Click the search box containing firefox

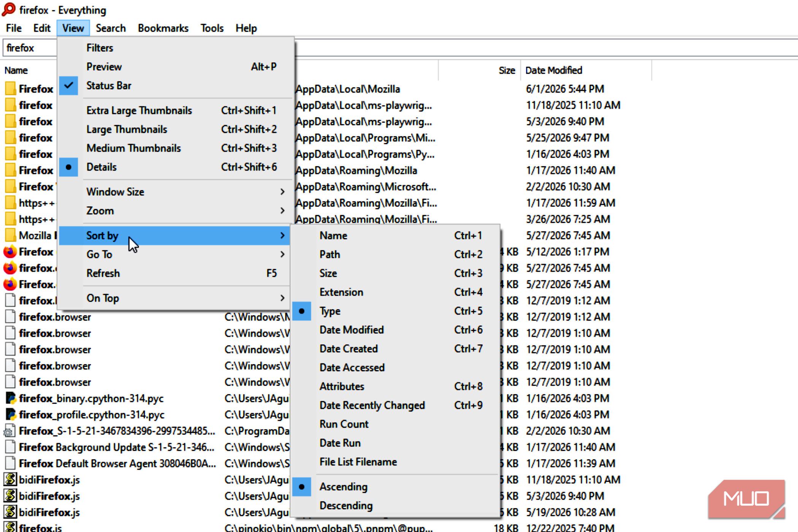coord(30,48)
